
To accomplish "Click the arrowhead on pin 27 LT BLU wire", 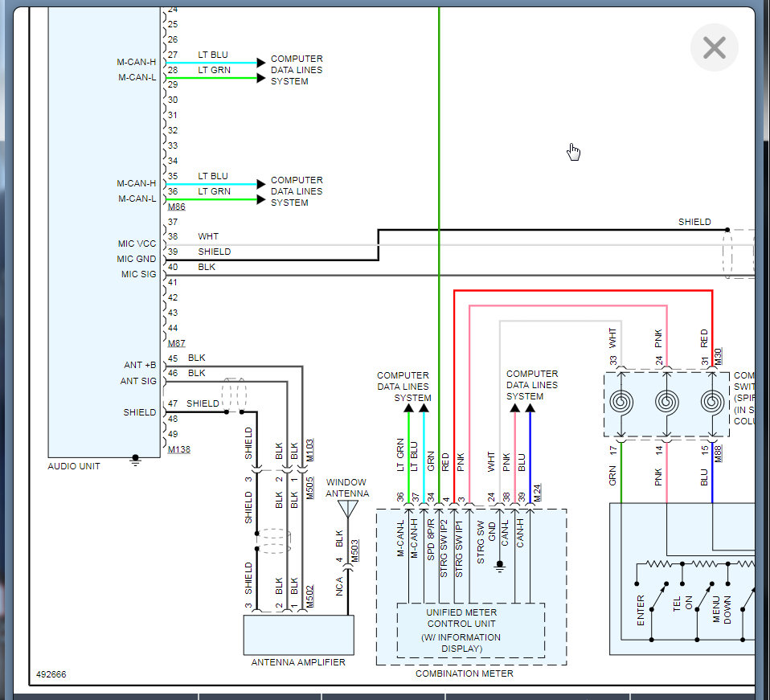I will tap(260, 63).
